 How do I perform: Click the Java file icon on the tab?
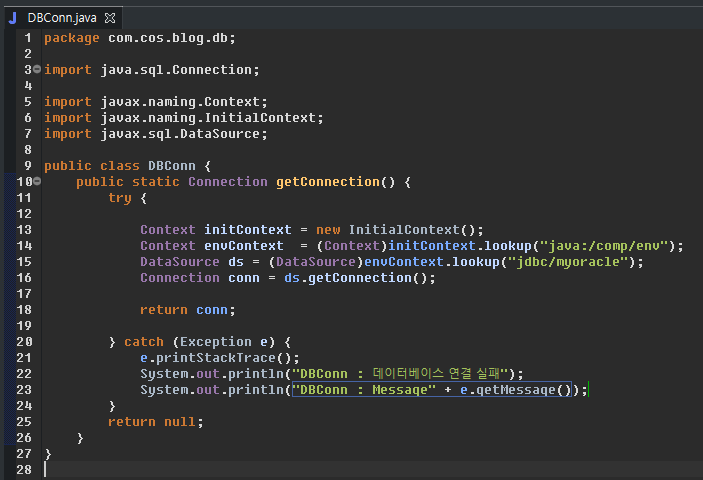pos(13,18)
